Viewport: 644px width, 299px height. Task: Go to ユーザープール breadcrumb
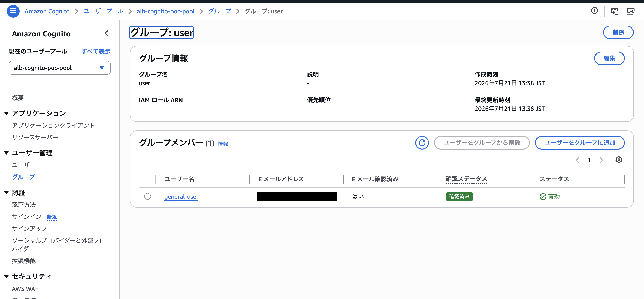[103, 11]
